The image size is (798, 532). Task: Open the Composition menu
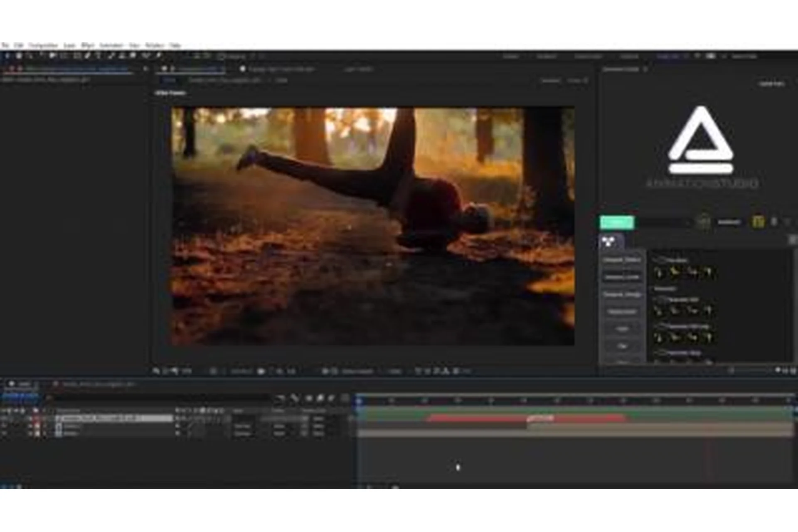(x=44, y=45)
